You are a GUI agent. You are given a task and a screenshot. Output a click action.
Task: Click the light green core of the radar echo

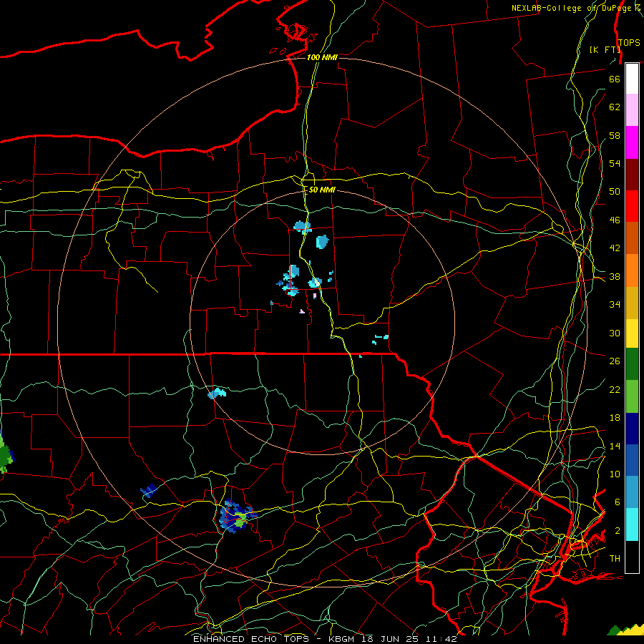point(240,519)
